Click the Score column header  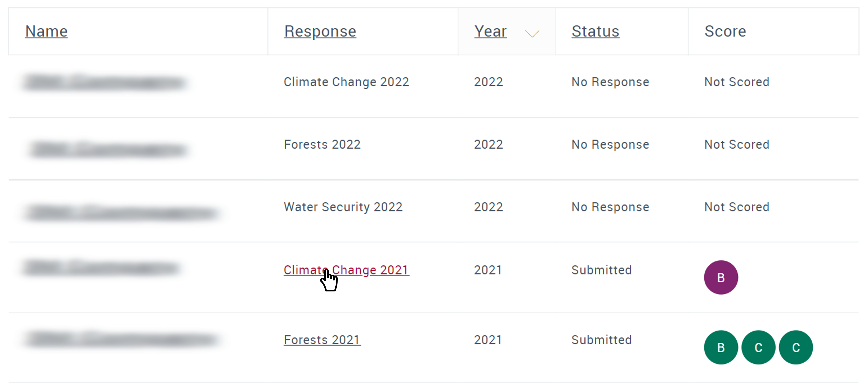tap(725, 31)
